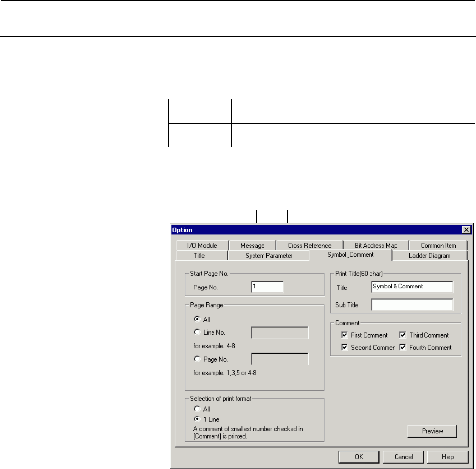Open Help for the Option dialog
Viewport: 476px width, 469px height.
[x=448, y=457]
